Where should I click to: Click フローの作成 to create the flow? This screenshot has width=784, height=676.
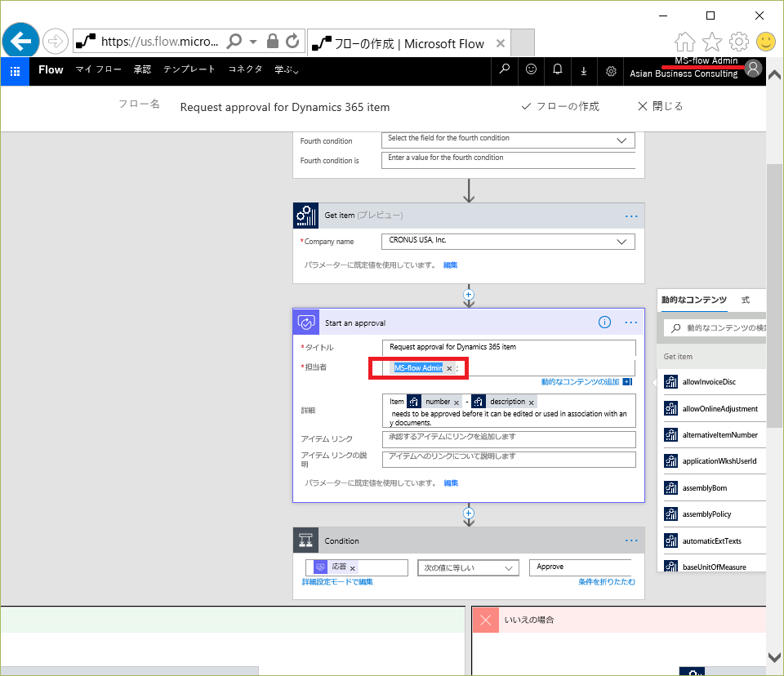(x=560, y=106)
